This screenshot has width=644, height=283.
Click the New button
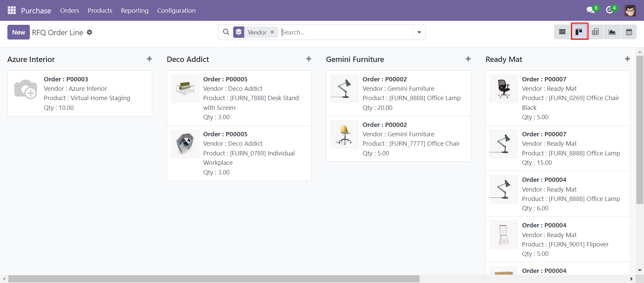pyautogui.click(x=18, y=32)
